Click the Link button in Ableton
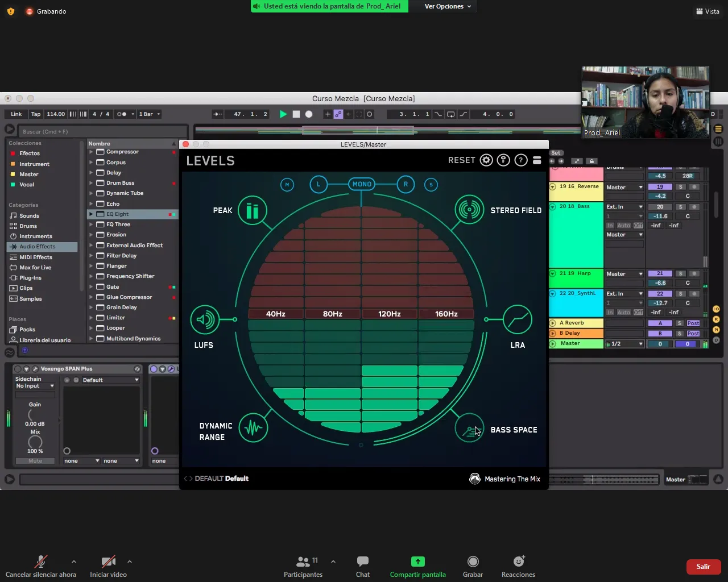 [16, 114]
